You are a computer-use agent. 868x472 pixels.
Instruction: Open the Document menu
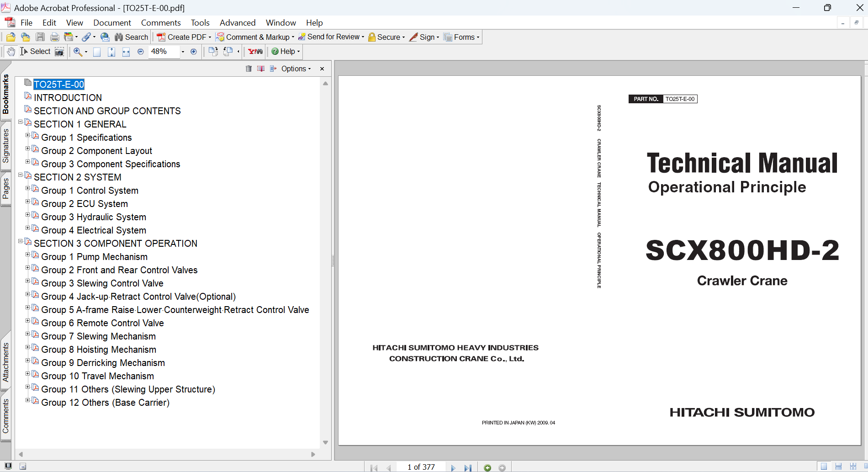(x=112, y=23)
